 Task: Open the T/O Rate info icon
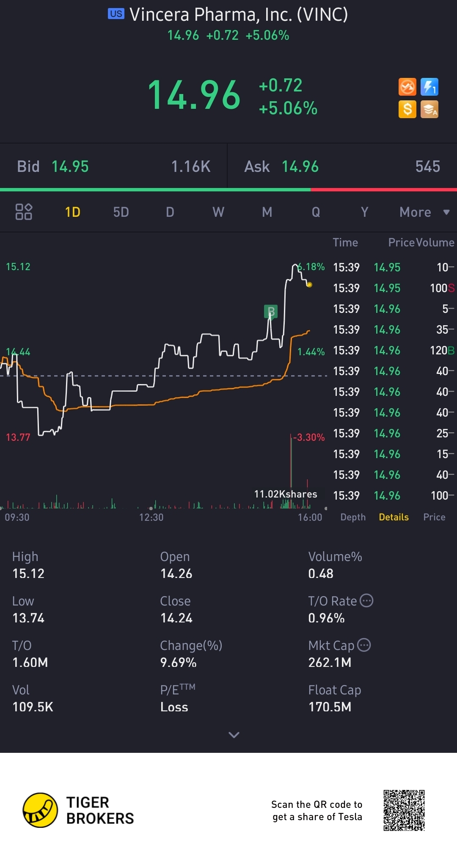point(366,600)
